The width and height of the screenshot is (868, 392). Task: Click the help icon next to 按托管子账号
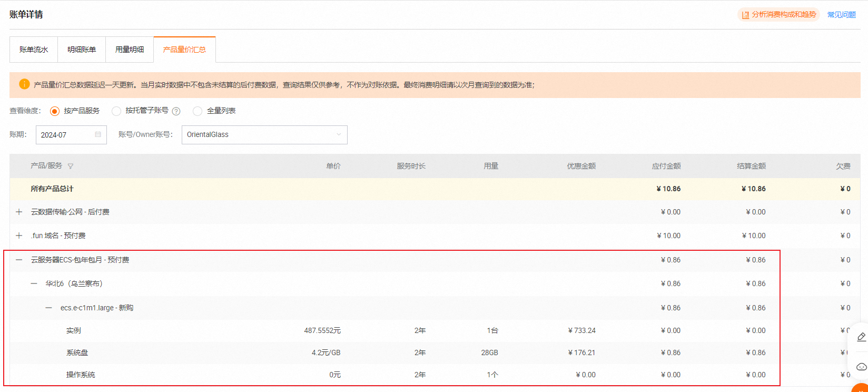pyautogui.click(x=176, y=111)
